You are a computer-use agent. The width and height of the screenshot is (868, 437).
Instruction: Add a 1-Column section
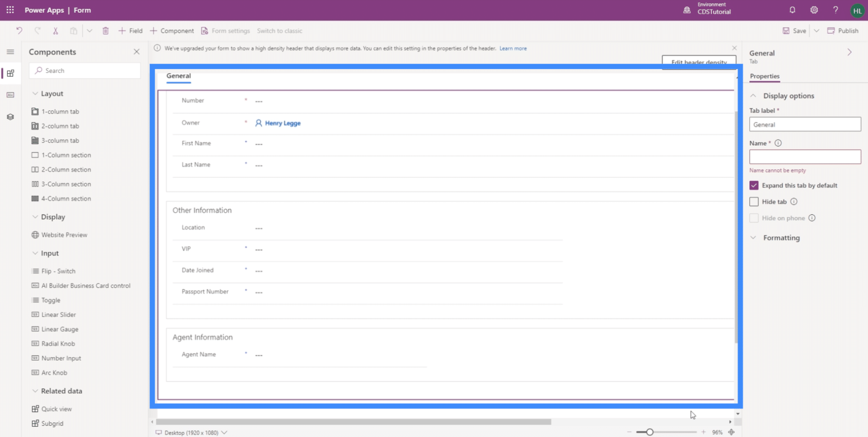61,155
